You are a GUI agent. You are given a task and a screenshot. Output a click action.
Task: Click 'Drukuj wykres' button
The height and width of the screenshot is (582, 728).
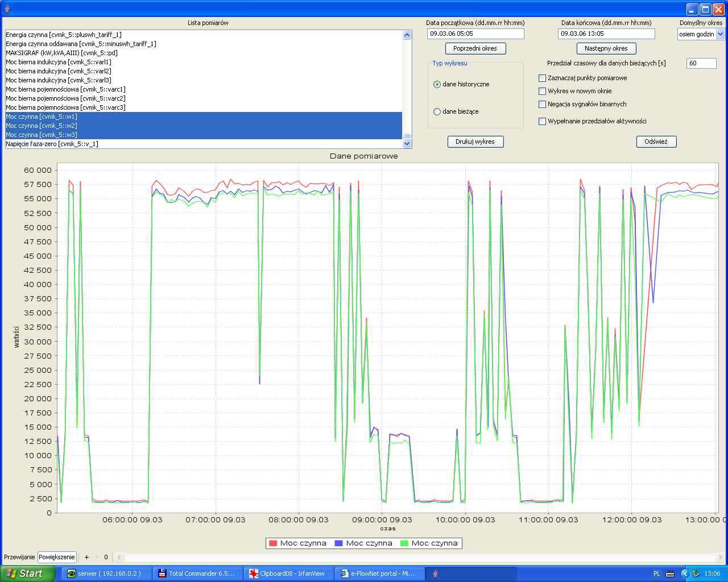pos(475,142)
